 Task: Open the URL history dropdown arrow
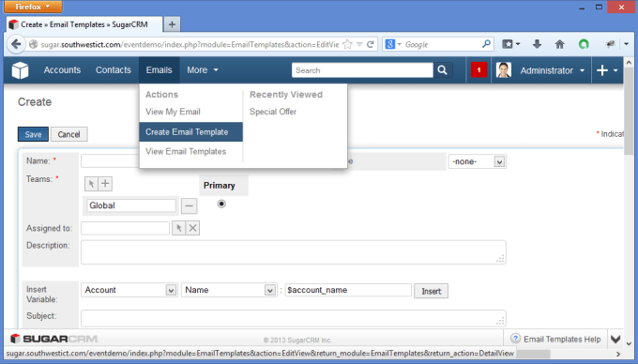(359, 44)
